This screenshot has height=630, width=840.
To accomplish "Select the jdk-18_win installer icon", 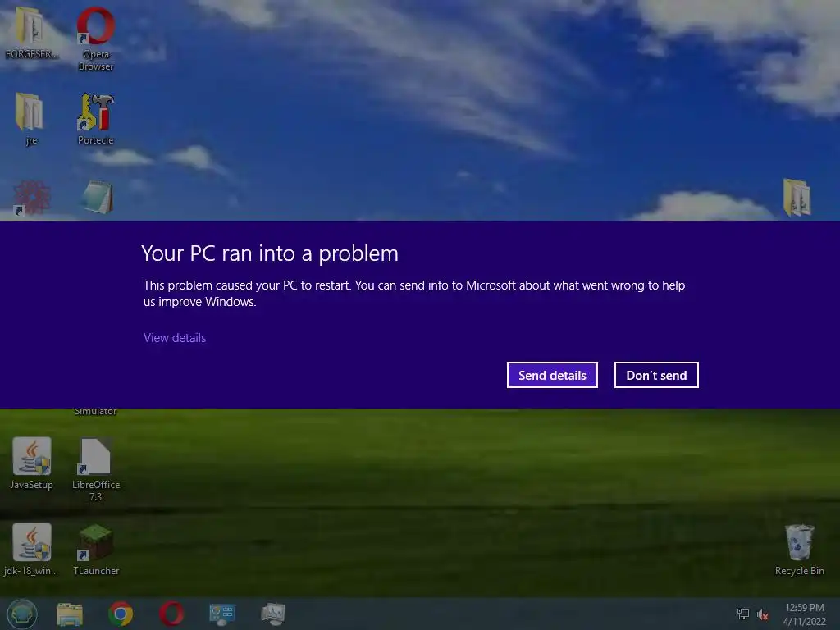I will pyautogui.click(x=32, y=549).
